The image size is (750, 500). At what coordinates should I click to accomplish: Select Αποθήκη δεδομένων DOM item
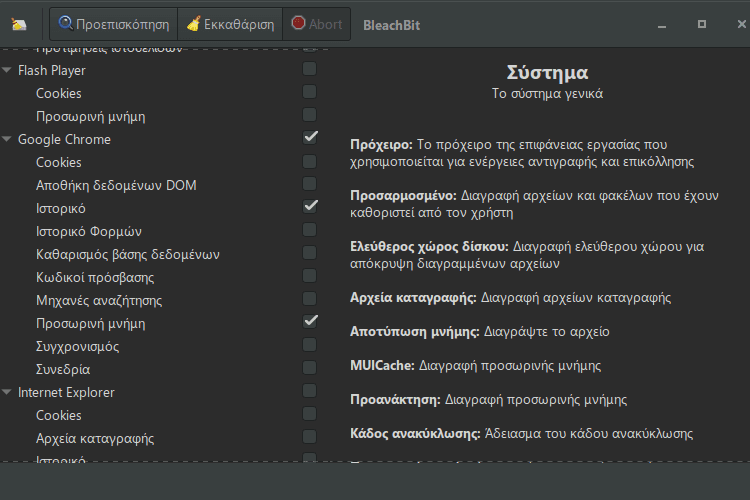point(116,185)
